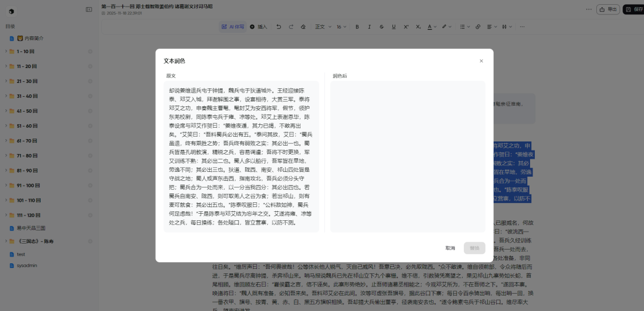Open the font size 16 dropdown
The height and width of the screenshot is (311, 644).
[341, 27]
